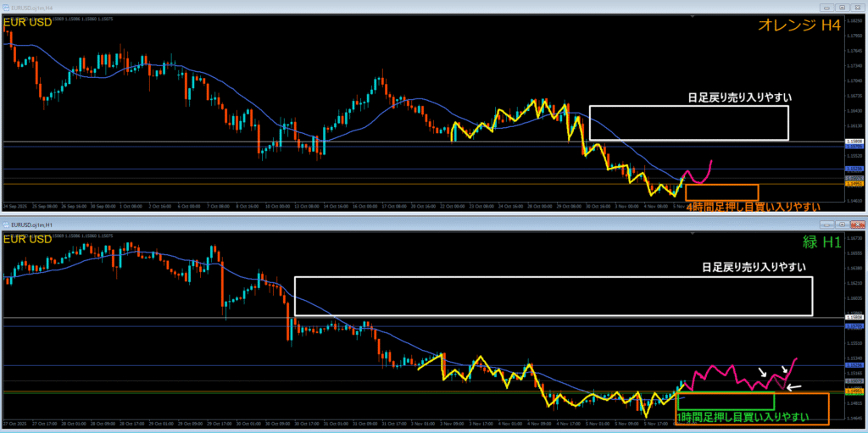Click the 1.14951 price tag in H1 chart
The width and height of the screenshot is (868, 433).
(x=853, y=391)
